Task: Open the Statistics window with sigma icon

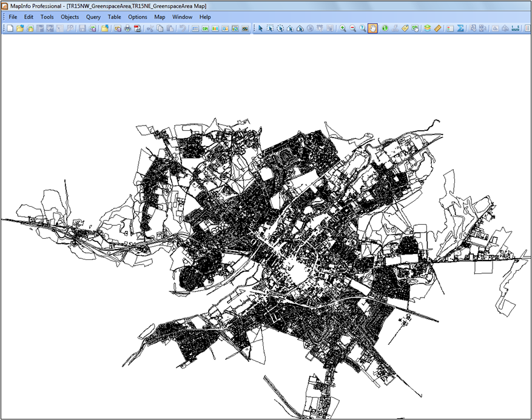Action: pos(461,28)
